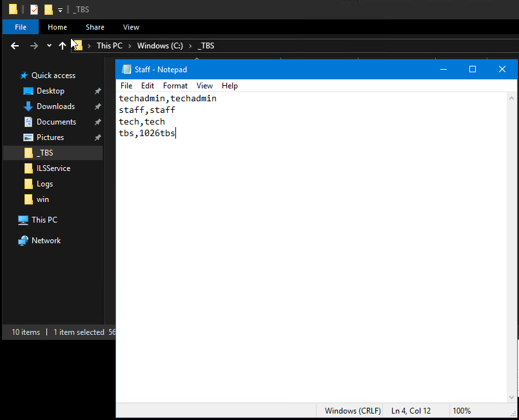Open the Help menu in Notepad
Image resolution: width=519 pixels, height=420 pixels.
(230, 86)
